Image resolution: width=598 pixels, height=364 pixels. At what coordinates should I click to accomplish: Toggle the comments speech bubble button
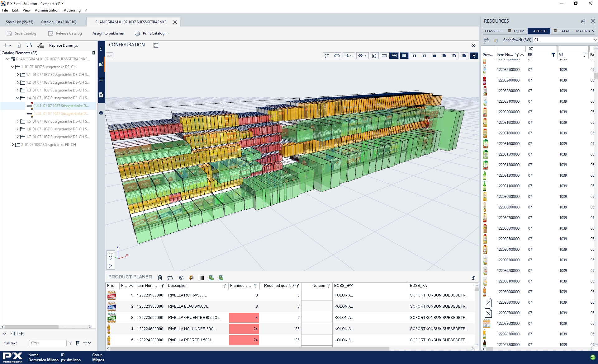click(x=474, y=56)
